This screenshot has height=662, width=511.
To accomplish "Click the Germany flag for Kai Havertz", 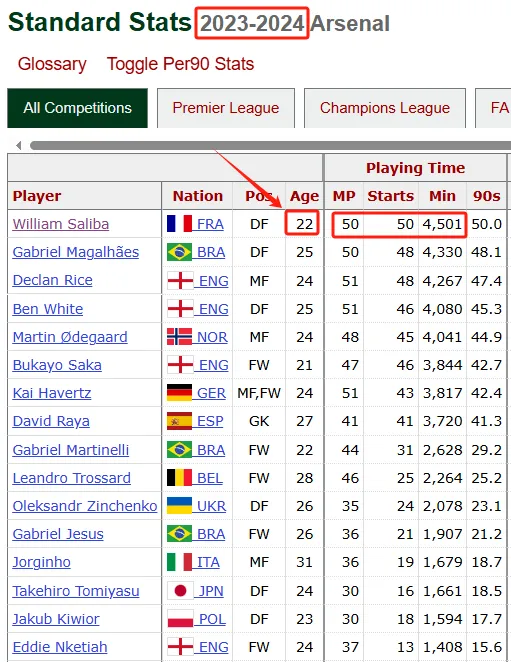I will 179,393.
